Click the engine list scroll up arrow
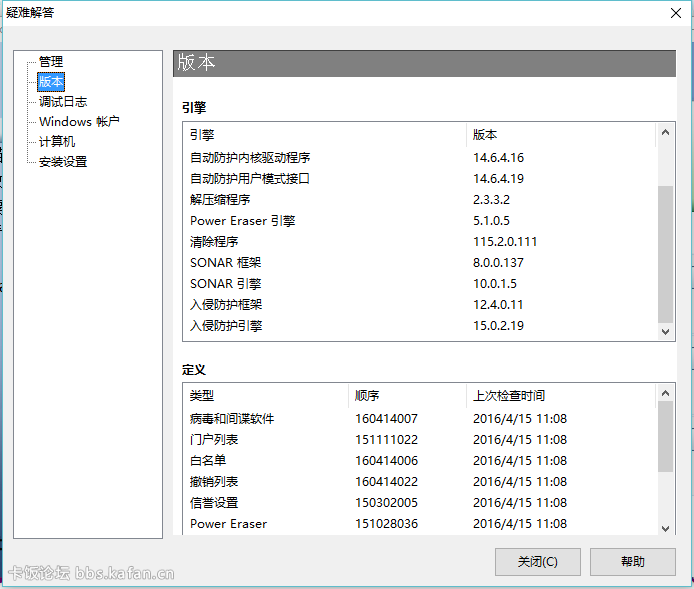Screen dimensions: 694x589 [x=665, y=132]
